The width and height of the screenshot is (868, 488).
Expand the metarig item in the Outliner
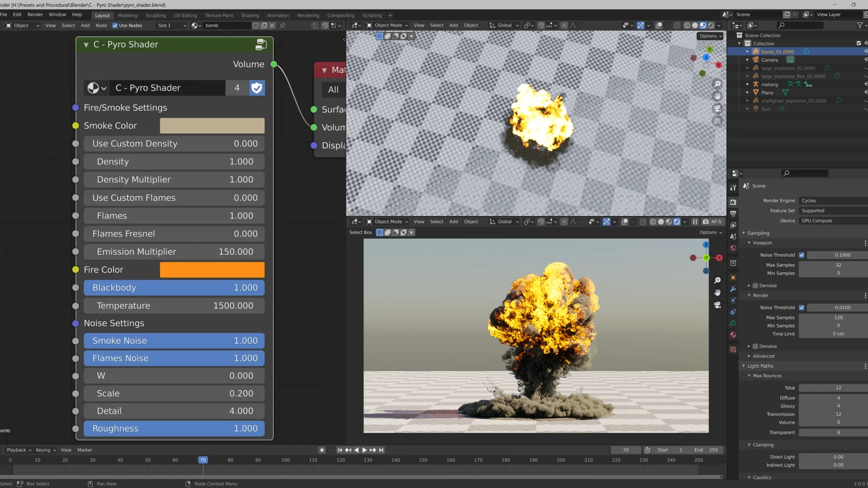click(x=748, y=85)
